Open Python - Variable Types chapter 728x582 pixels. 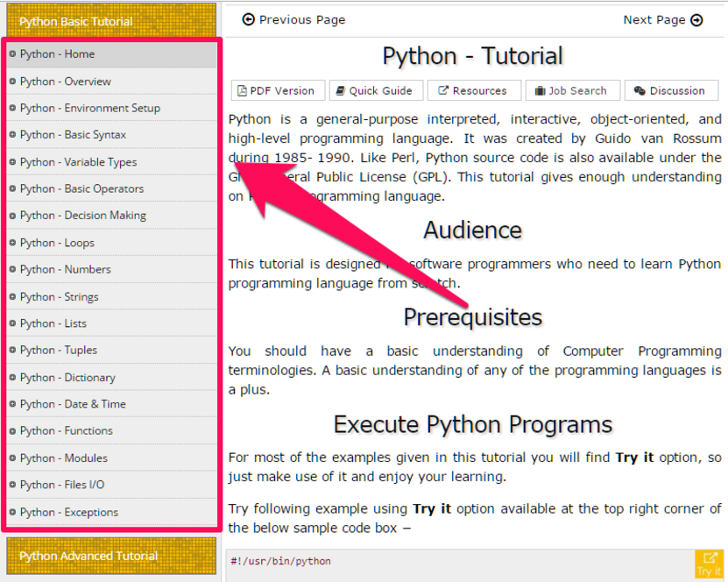pos(112,162)
